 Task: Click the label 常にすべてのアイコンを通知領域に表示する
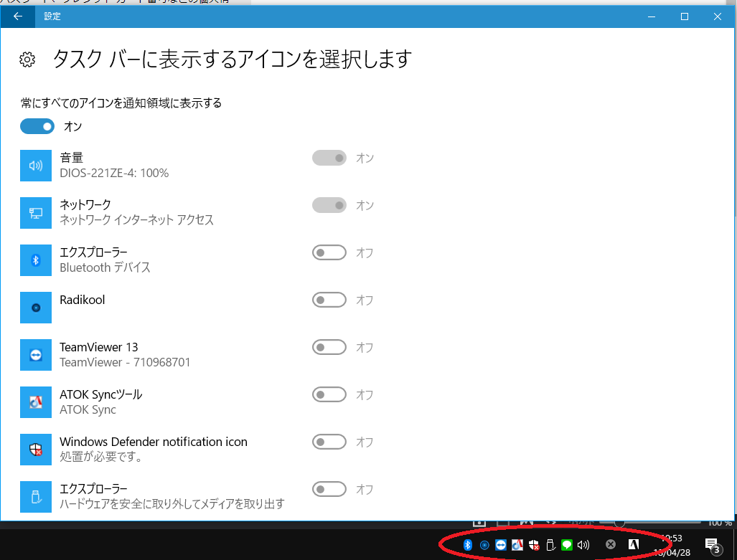pos(121,103)
